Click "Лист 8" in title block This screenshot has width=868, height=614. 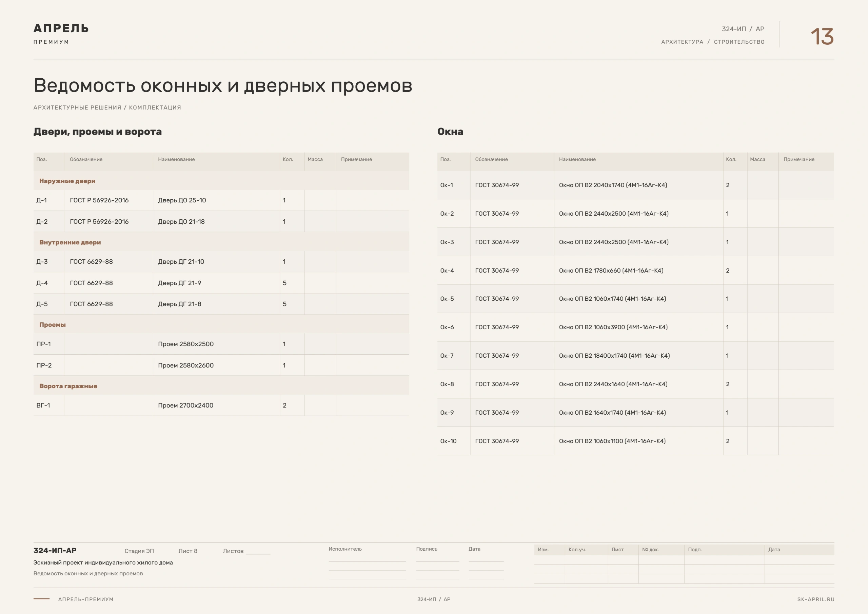pyautogui.click(x=188, y=551)
